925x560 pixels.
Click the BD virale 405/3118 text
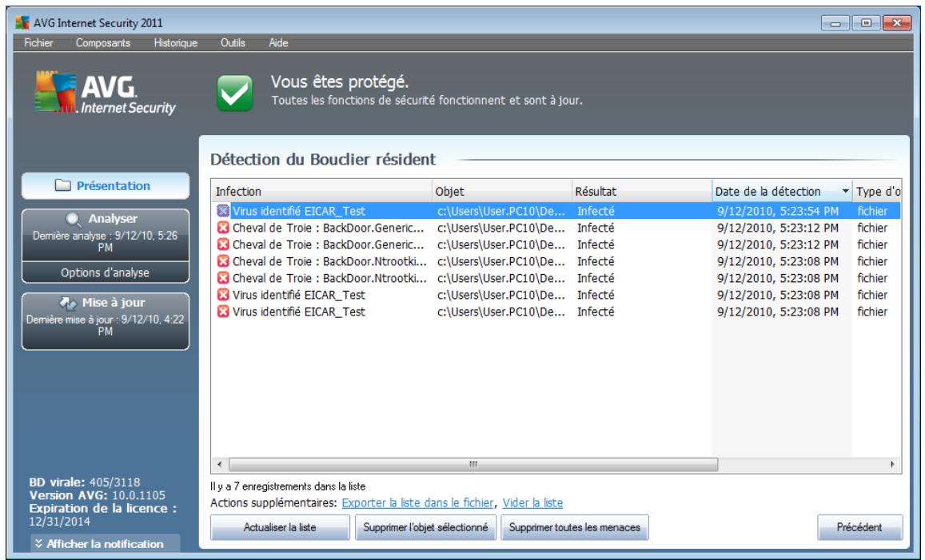pos(85,483)
